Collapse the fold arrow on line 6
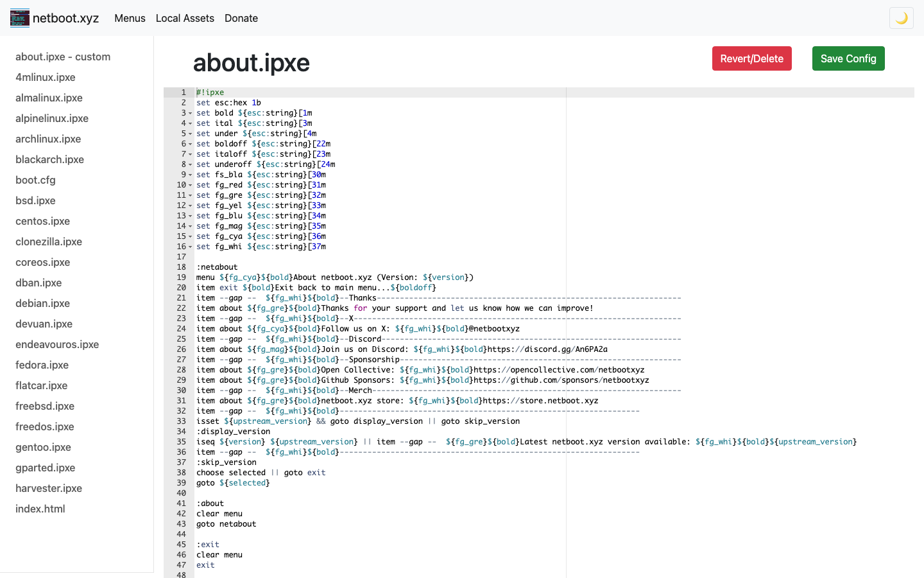 pos(191,144)
